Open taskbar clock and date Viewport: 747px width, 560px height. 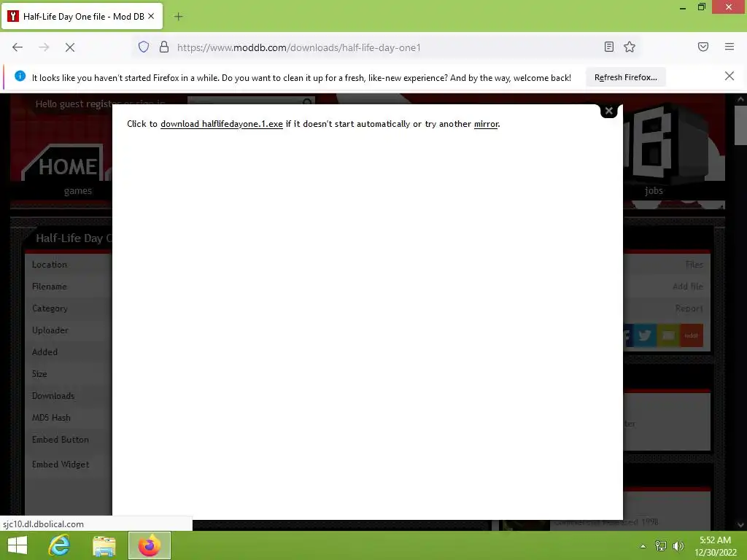[x=715, y=546]
